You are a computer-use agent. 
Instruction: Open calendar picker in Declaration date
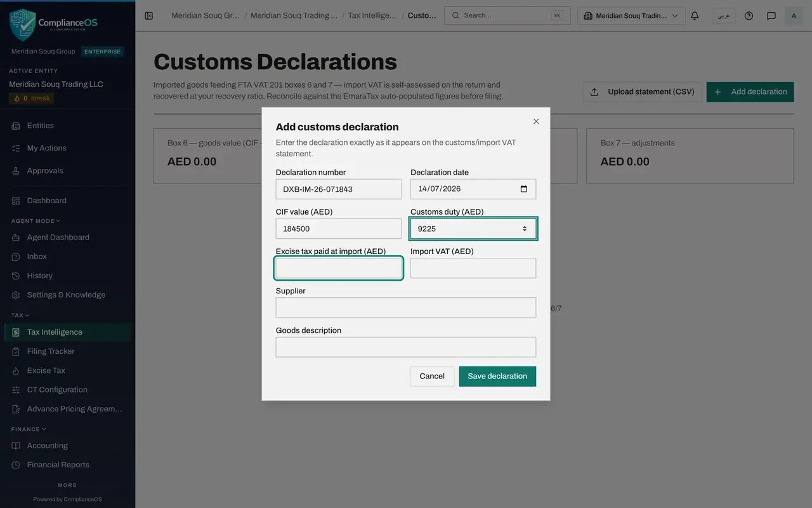(x=523, y=189)
